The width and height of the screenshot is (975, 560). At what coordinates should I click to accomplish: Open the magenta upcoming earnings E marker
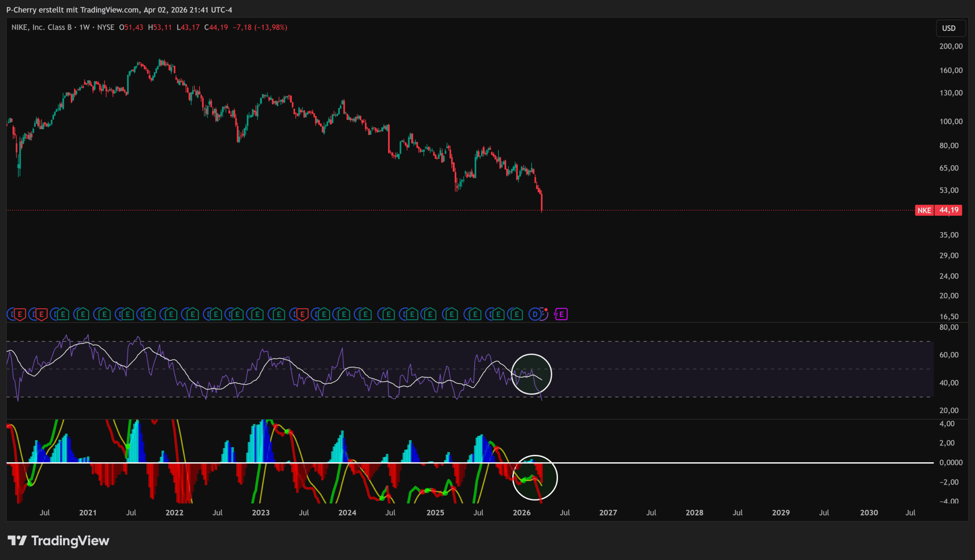pos(562,315)
